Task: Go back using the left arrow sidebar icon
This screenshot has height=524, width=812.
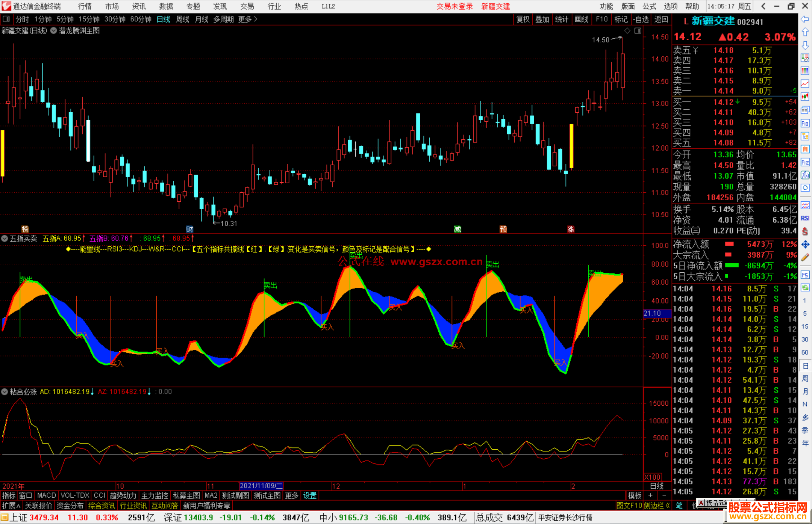Action: [x=805, y=19]
